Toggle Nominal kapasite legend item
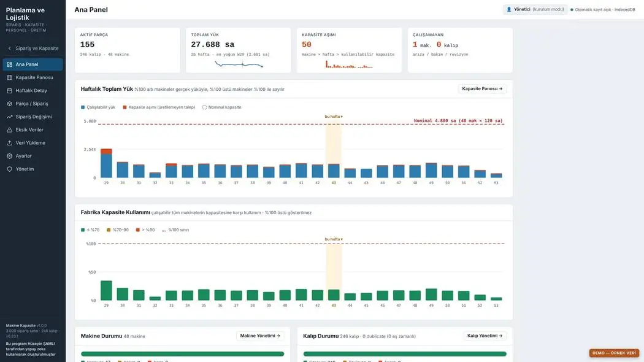 point(221,107)
